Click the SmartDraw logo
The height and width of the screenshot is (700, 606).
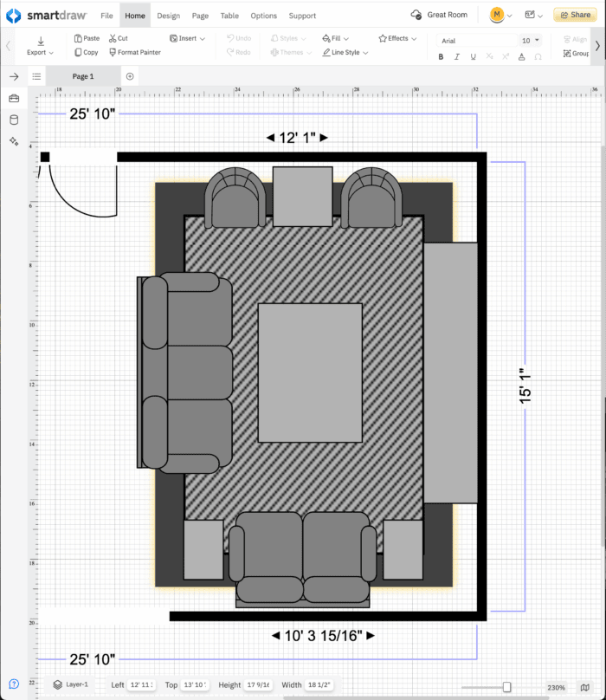tap(46, 16)
